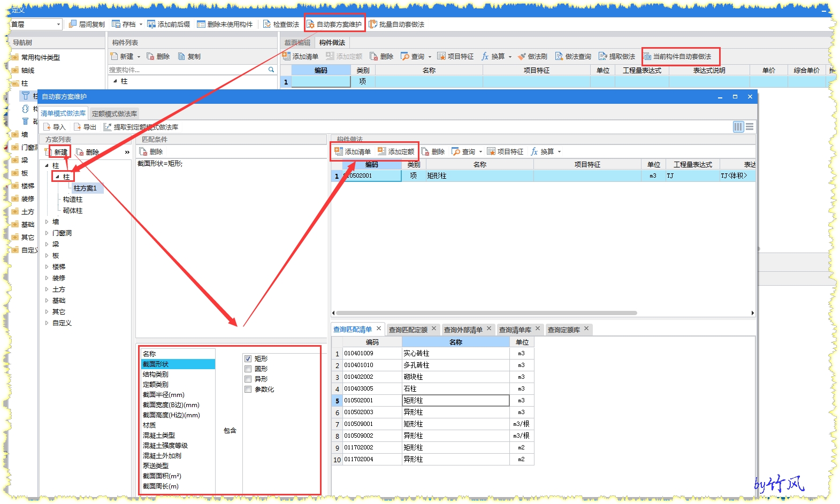Select row 010401009 实心砖柱

click(x=433, y=353)
